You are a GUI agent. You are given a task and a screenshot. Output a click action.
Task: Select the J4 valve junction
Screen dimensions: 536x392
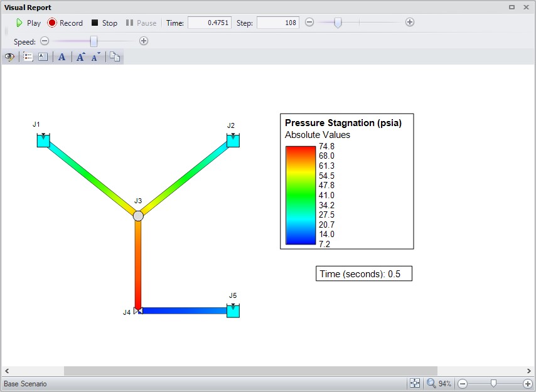point(138,310)
